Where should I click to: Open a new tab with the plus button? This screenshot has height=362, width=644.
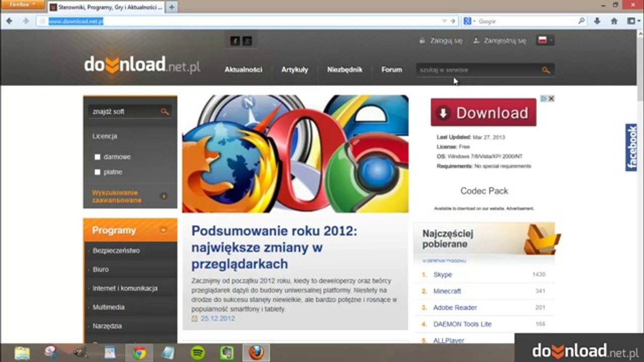172,7
